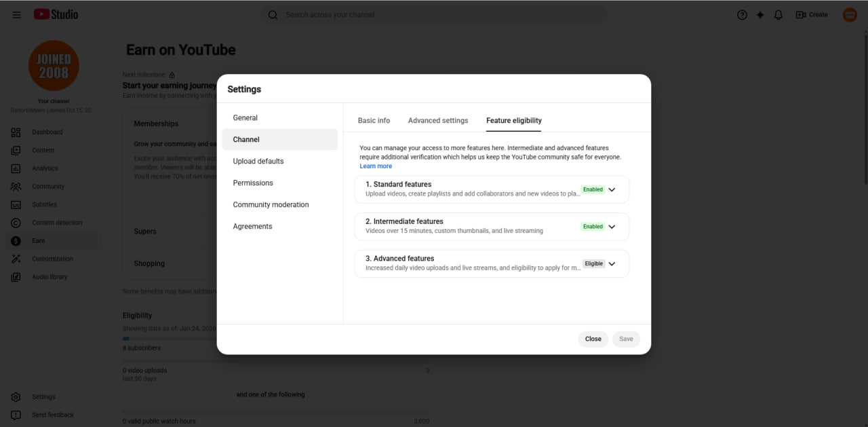Click the Dashboard label in sidebar
Screen dimensions: 868x427
[47, 132]
